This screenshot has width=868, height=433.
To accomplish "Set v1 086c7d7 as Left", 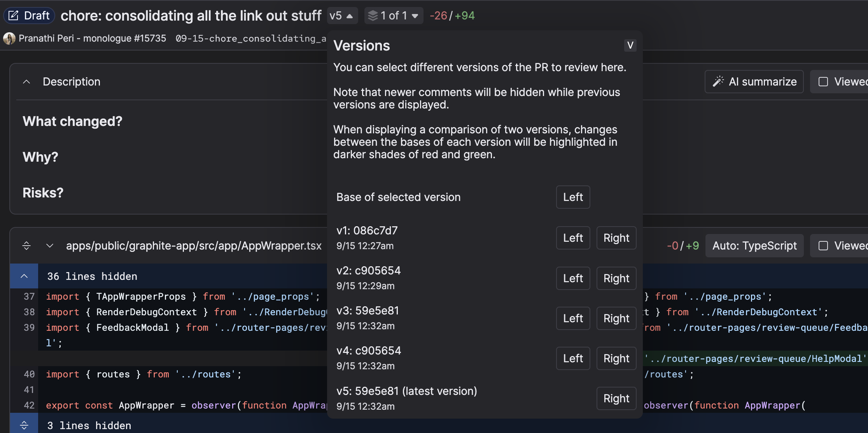I will point(573,238).
